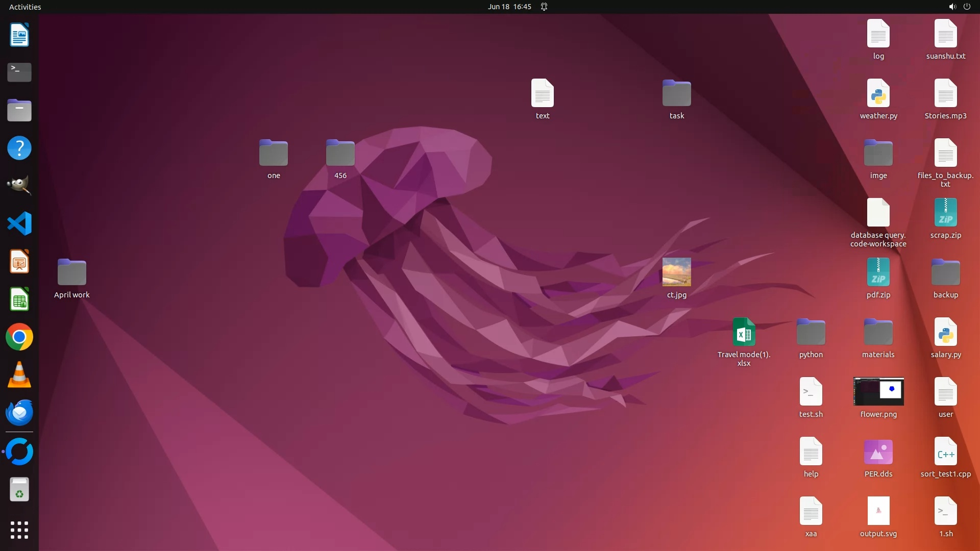
Task: Click the notification bell icon
Action: pyautogui.click(x=544, y=7)
